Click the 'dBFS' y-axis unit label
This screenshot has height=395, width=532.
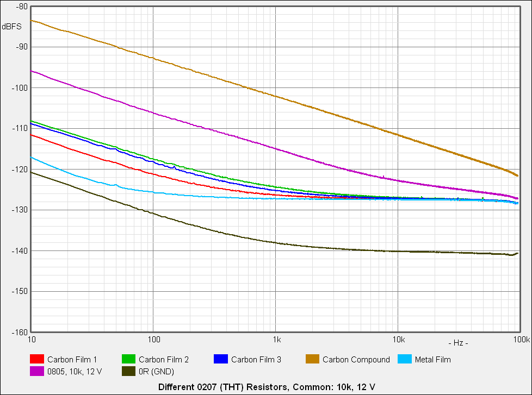coord(11,27)
